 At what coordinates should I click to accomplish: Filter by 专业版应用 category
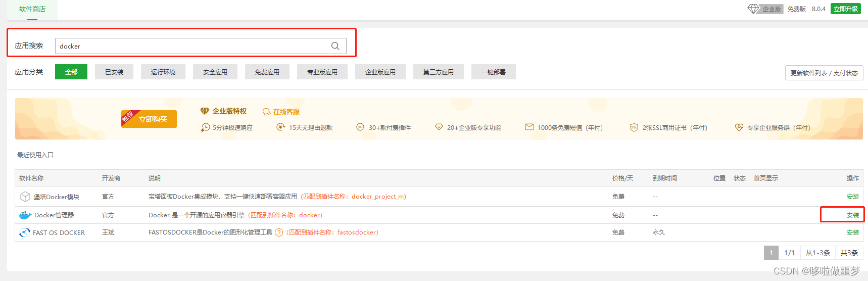pyautogui.click(x=322, y=72)
